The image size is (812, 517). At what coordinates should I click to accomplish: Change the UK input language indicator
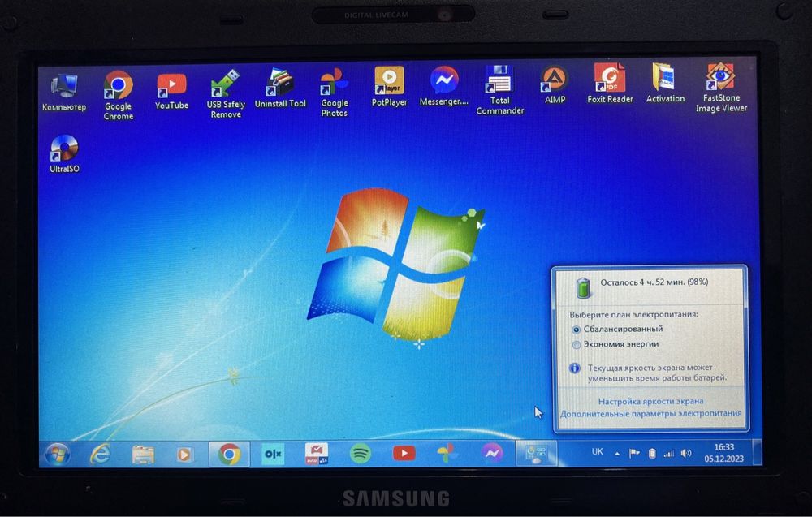click(x=597, y=452)
